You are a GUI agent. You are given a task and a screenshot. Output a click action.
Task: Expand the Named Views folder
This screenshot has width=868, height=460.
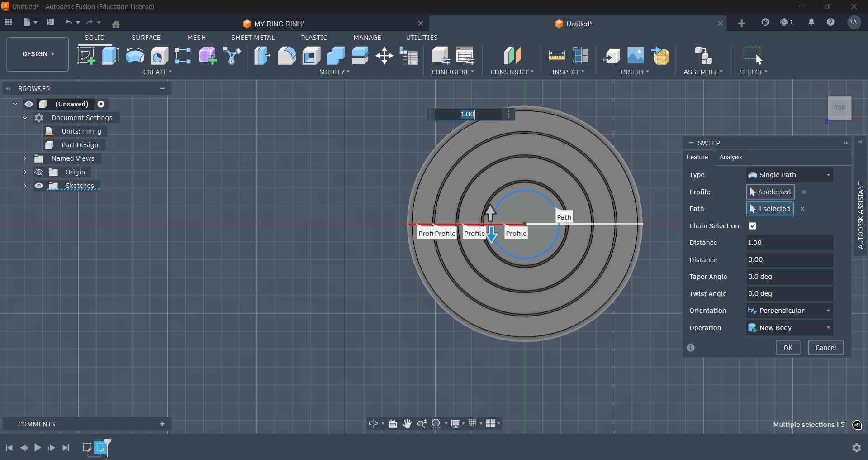point(25,158)
